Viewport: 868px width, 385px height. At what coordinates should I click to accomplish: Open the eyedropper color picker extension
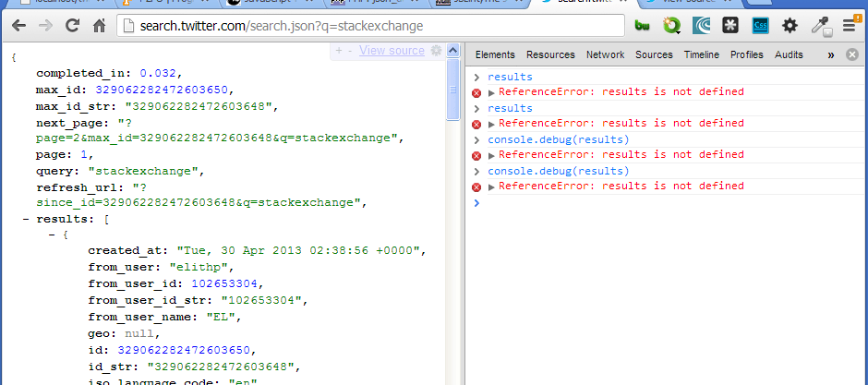click(820, 26)
